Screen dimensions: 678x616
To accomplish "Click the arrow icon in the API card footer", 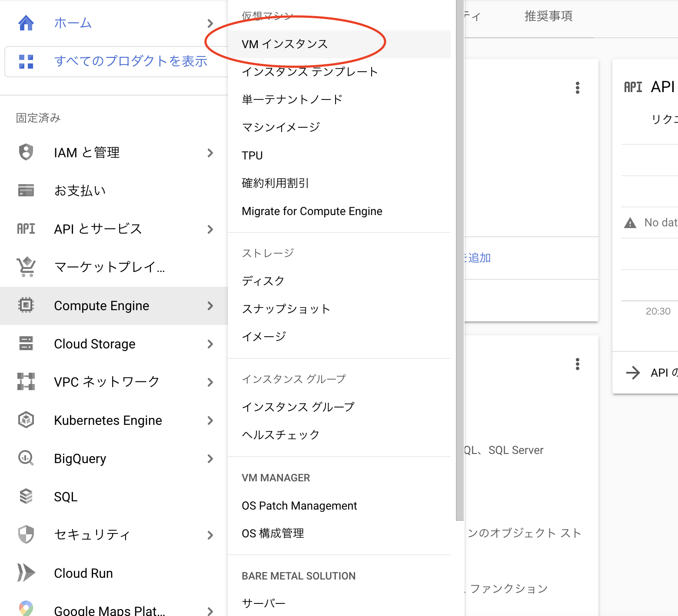I will (x=633, y=372).
